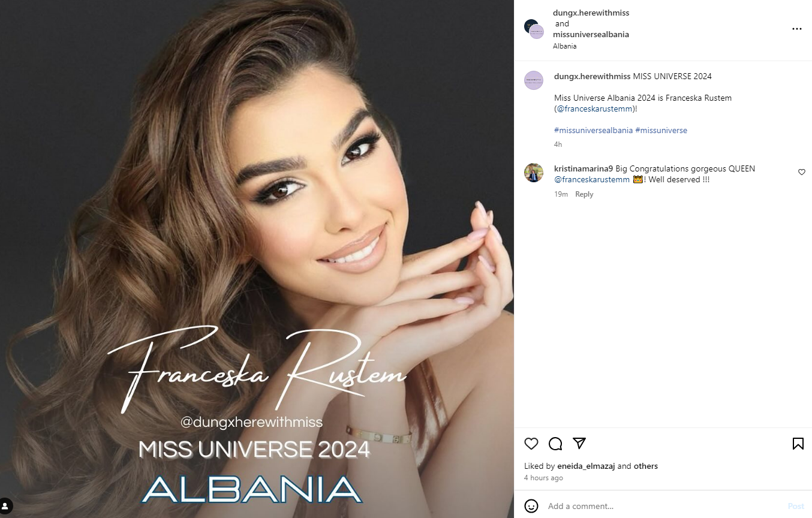This screenshot has width=812, height=518.
Task: Open the #missuniverse hashtag
Action: (x=661, y=130)
